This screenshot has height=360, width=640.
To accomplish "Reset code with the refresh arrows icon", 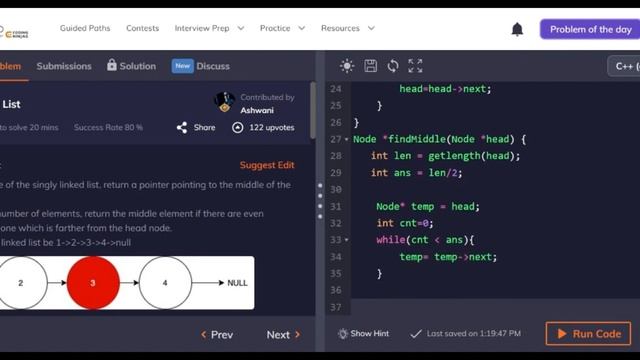I will pyautogui.click(x=393, y=66).
